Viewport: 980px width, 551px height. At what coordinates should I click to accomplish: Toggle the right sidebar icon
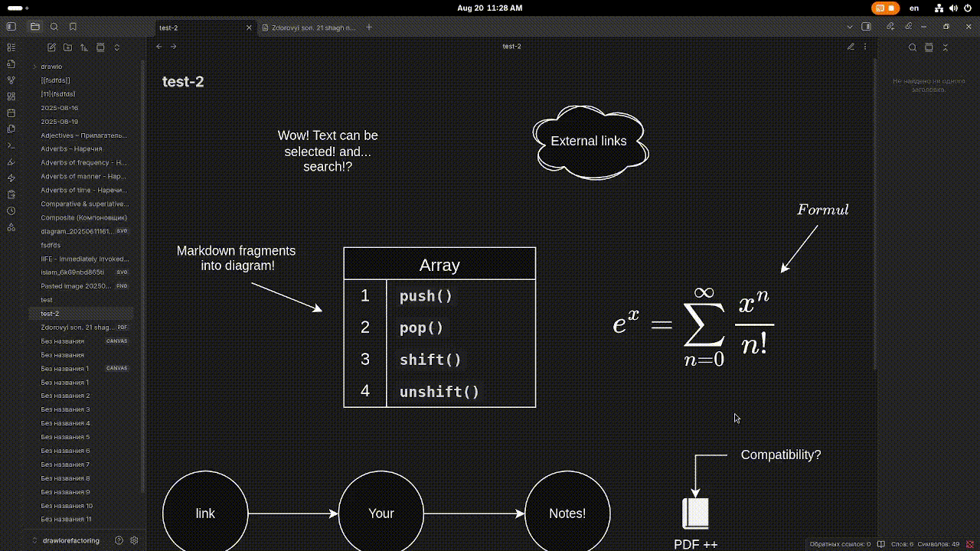[866, 27]
